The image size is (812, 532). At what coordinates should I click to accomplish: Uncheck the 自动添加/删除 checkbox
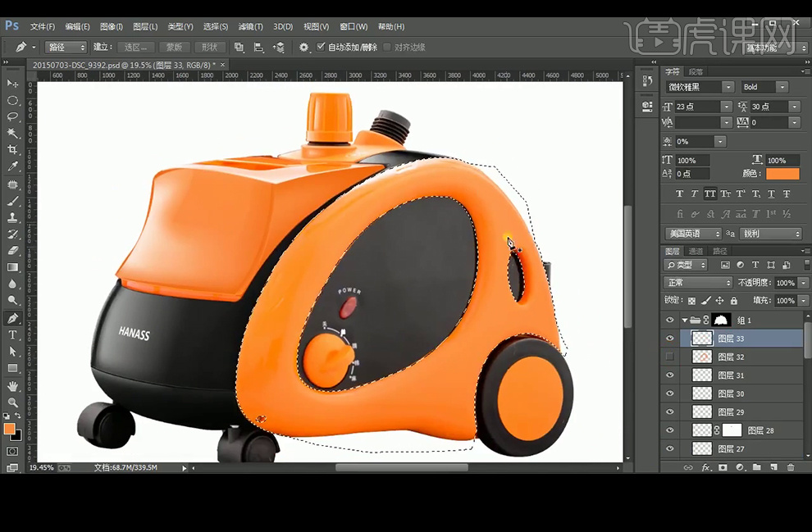321,47
